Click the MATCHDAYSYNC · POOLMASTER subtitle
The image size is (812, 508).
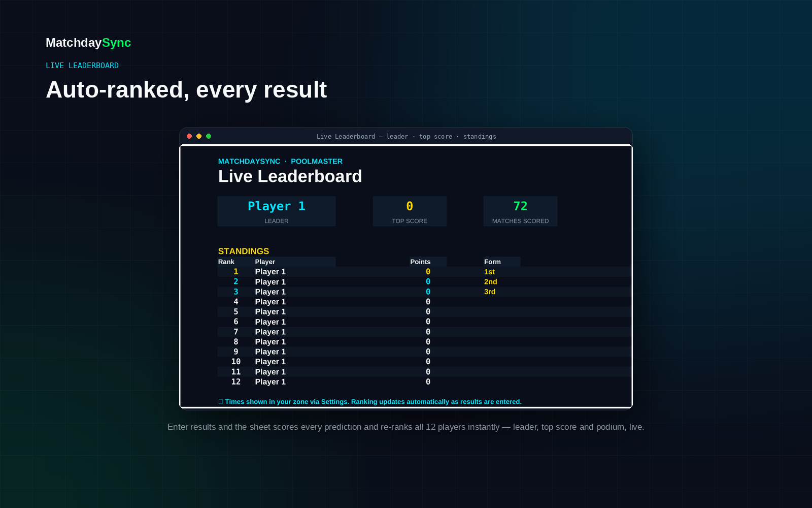click(x=280, y=161)
